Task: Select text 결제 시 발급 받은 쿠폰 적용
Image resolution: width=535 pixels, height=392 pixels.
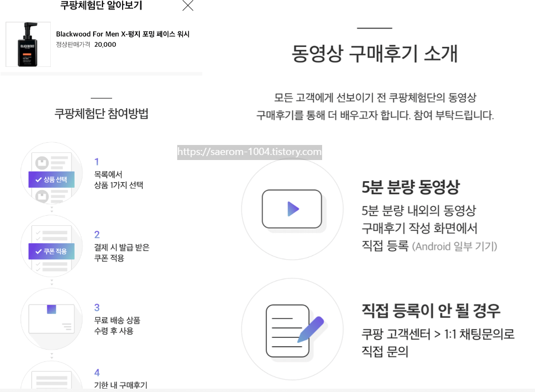Action: (x=122, y=253)
